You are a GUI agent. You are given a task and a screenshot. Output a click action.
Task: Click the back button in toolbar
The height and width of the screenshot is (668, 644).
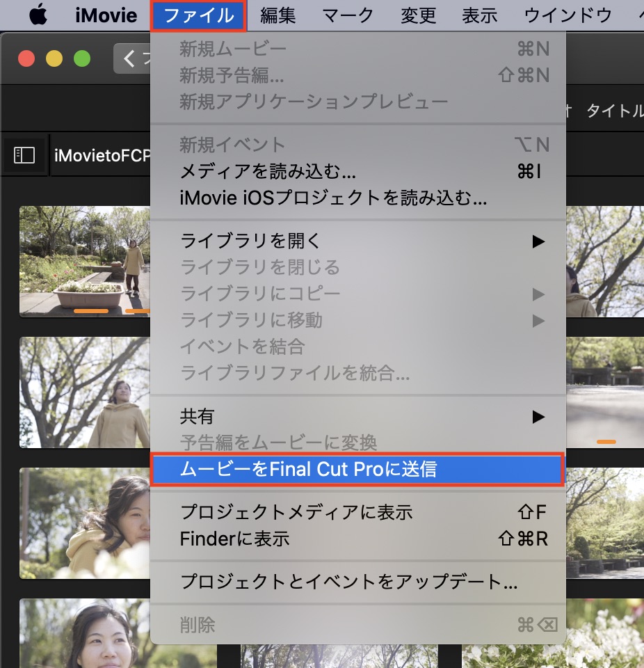click(132, 58)
